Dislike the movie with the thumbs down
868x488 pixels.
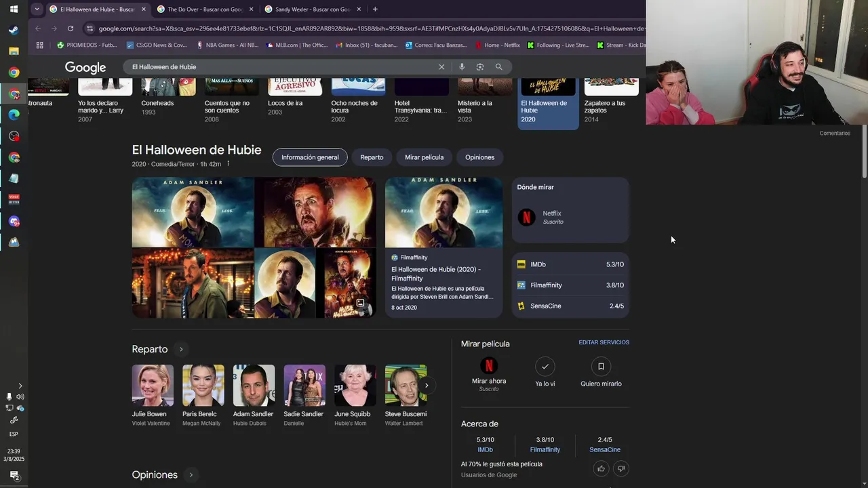coord(620,468)
